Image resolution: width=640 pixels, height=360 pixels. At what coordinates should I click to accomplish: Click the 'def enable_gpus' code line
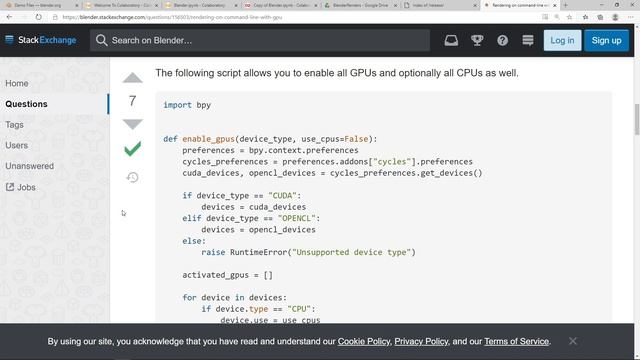[270, 139]
